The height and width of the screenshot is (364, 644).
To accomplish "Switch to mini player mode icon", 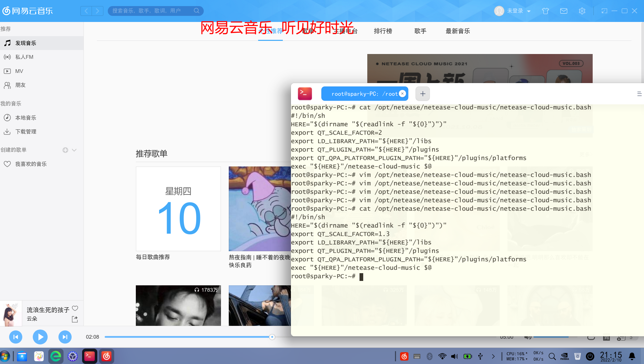I will coord(604,11).
